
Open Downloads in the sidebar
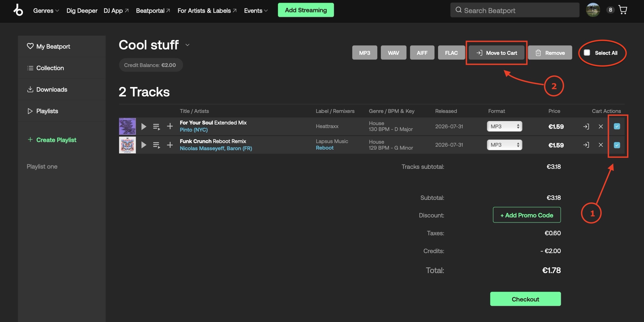pos(62,89)
